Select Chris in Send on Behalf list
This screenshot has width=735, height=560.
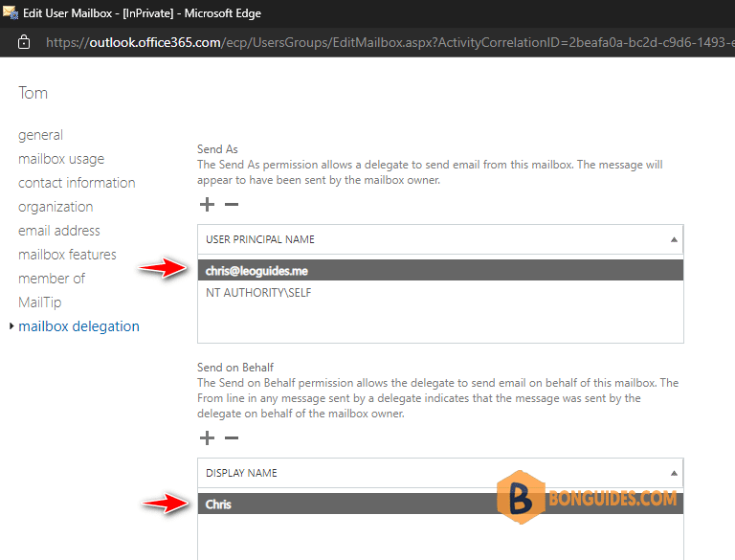click(440, 504)
